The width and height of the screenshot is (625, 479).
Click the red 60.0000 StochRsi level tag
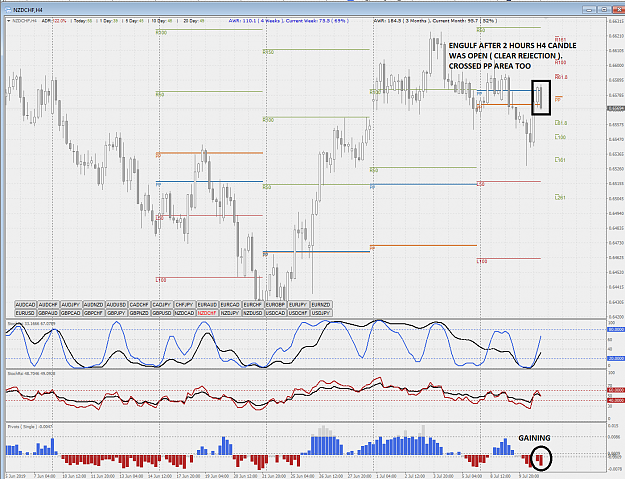coord(616,390)
